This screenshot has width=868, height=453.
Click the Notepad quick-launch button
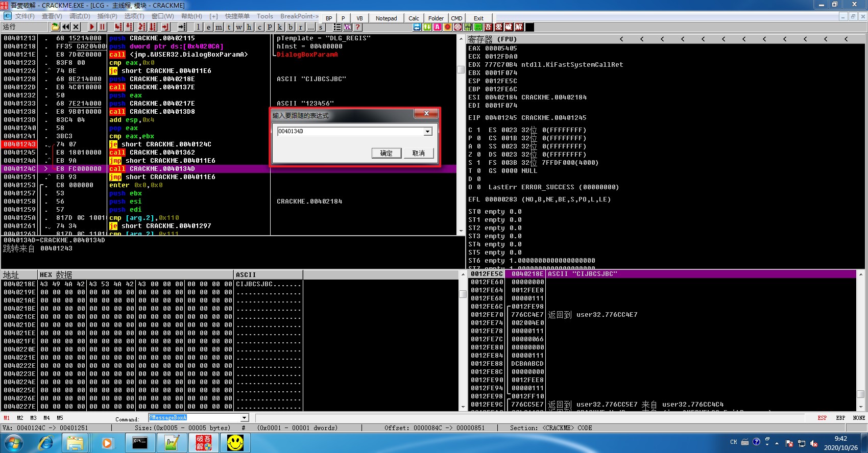pyautogui.click(x=387, y=18)
